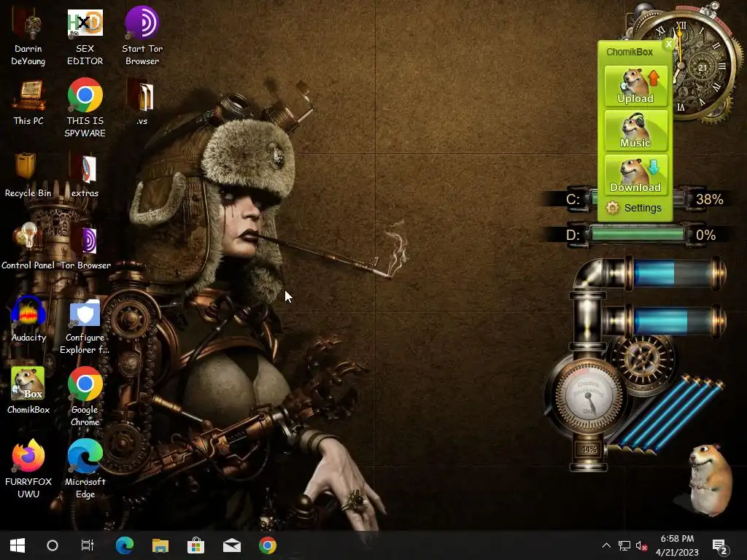Click the hamster mascot on the desktop
The image size is (747, 560).
pyautogui.click(x=709, y=480)
